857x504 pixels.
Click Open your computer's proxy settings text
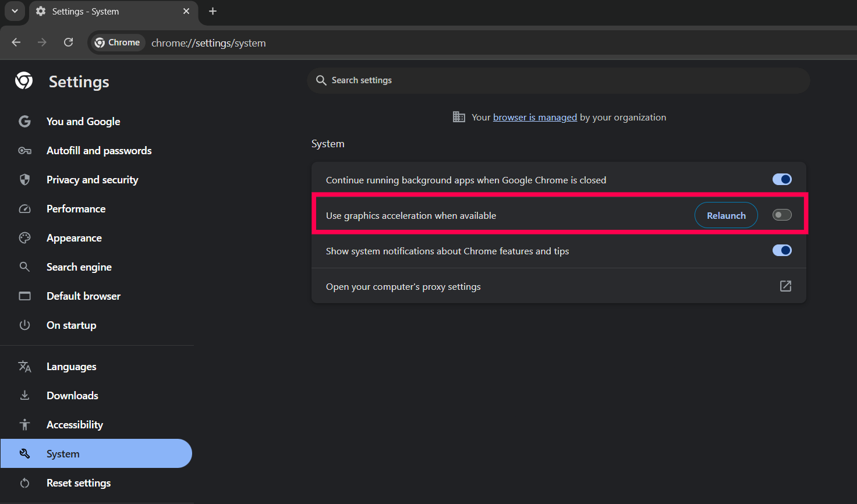tap(403, 287)
